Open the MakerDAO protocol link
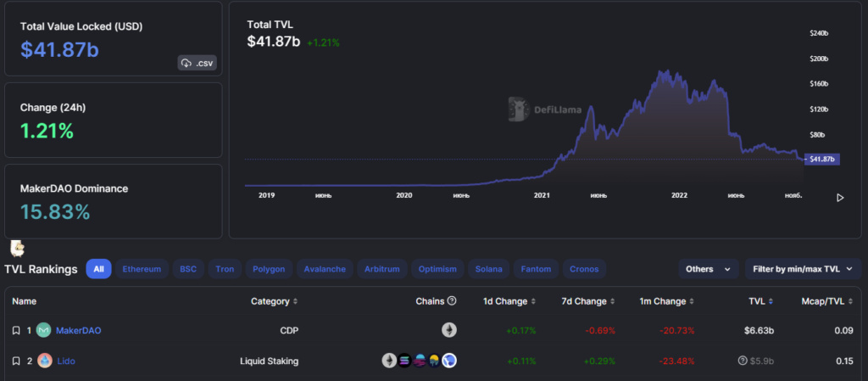The image size is (868, 381). [79, 331]
